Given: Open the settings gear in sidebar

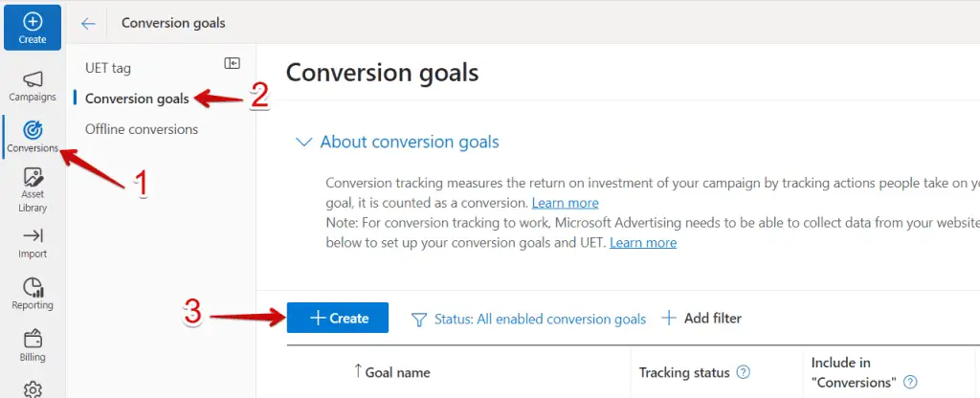Looking at the screenshot, I should point(33,390).
